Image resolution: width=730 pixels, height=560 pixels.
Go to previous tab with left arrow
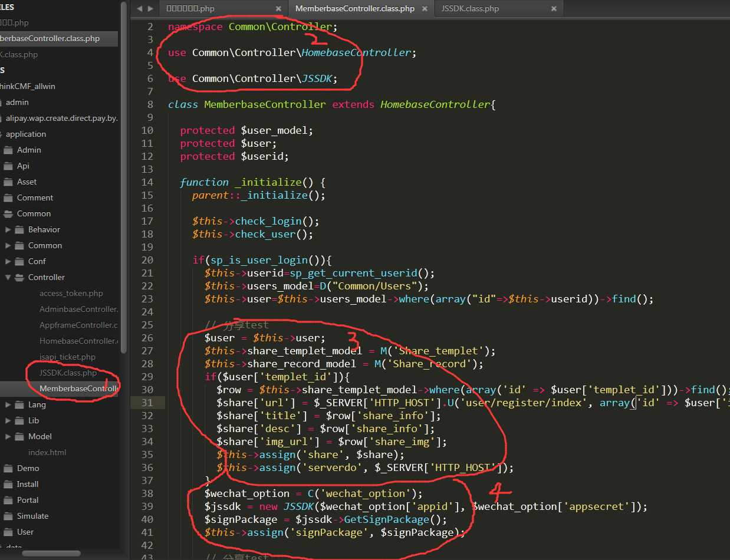pyautogui.click(x=139, y=9)
